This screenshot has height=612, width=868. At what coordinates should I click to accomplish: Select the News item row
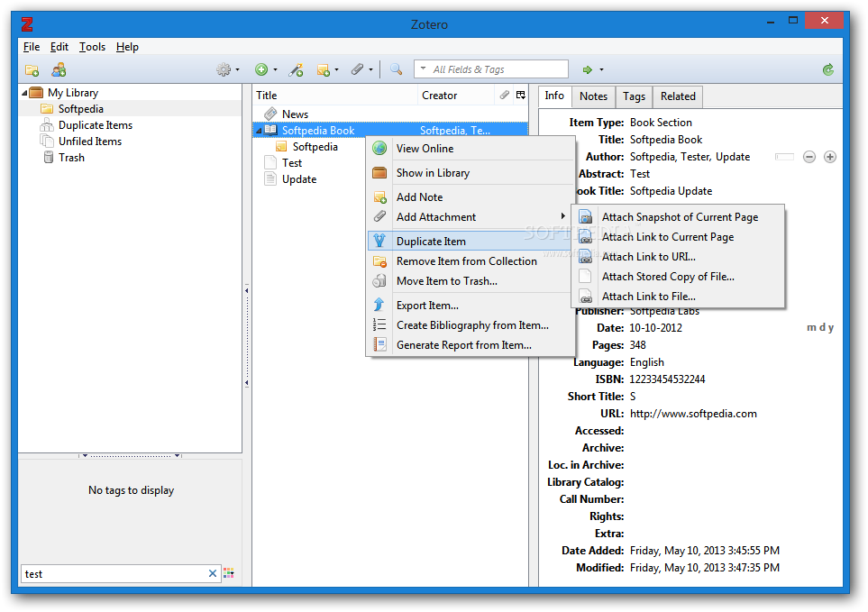coord(390,114)
